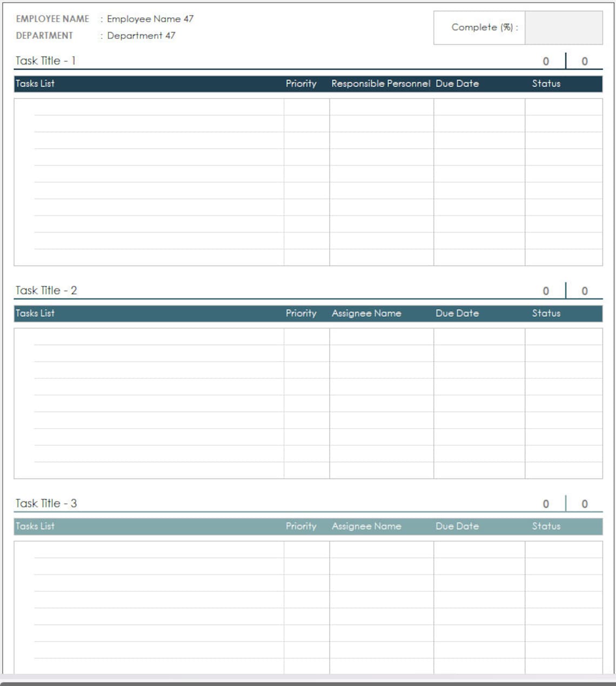
Task: Click 'Tasks List' header in Task Title 1 table
Action: coord(35,84)
